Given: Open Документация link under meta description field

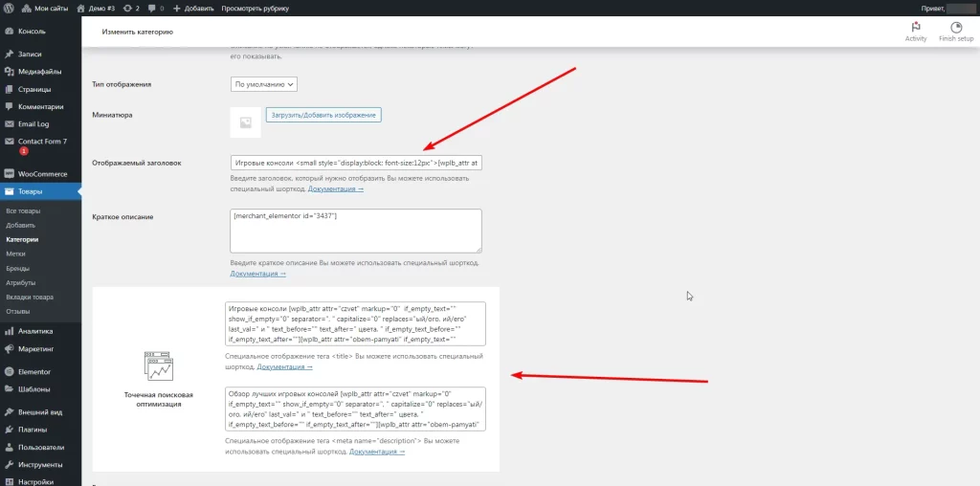Looking at the screenshot, I should (x=377, y=452).
